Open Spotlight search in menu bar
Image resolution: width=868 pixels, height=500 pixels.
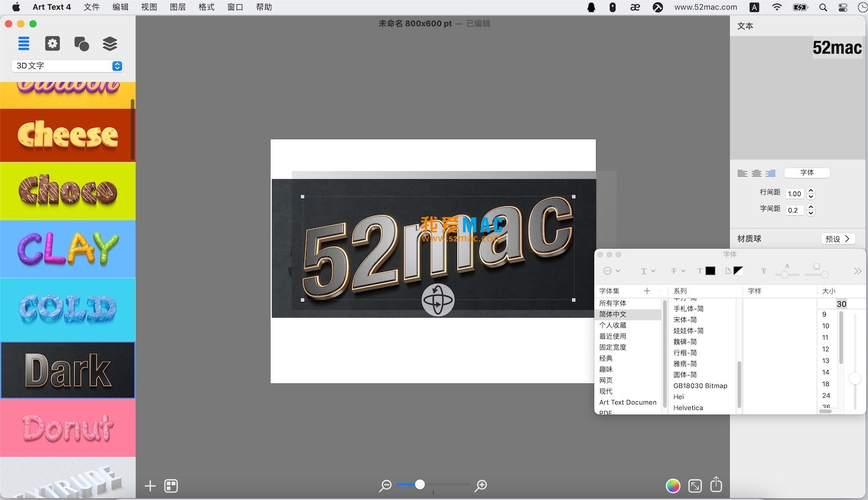[823, 7]
